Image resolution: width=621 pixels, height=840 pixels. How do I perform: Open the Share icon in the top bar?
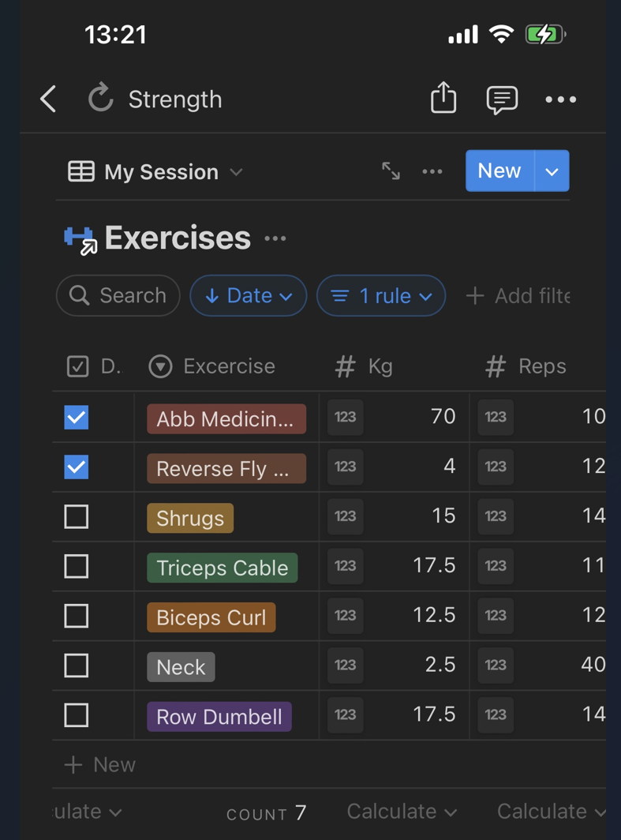point(443,99)
